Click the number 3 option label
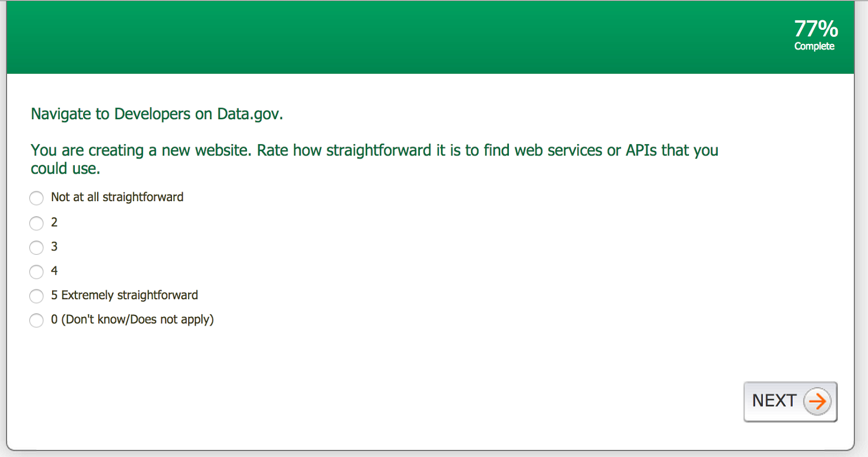The image size is (868, 457). pyautogui.click(x=54, y=247)
